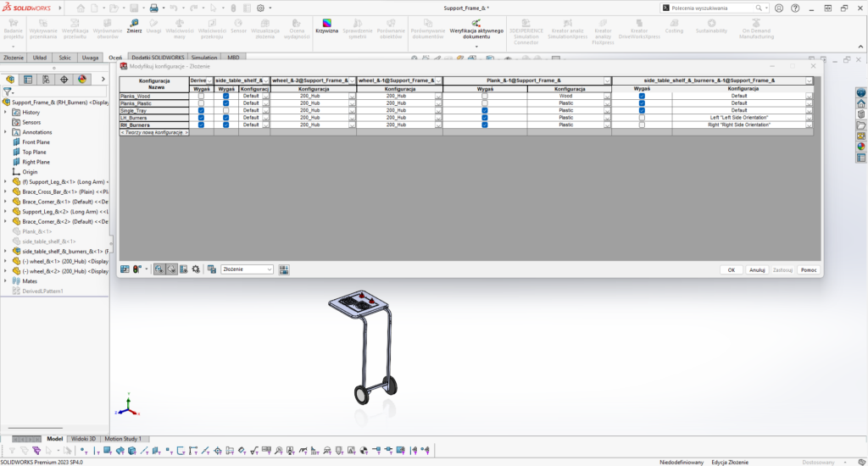The height and width of the screenshot is (466, 868).
Task: Click the Zmierz (Measure) tool
Action: [134, 25]
